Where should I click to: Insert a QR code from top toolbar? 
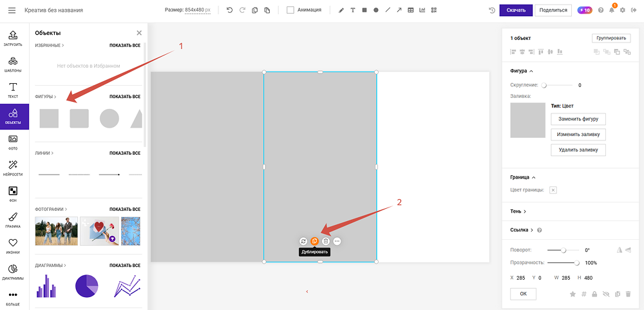coord(433,10)
